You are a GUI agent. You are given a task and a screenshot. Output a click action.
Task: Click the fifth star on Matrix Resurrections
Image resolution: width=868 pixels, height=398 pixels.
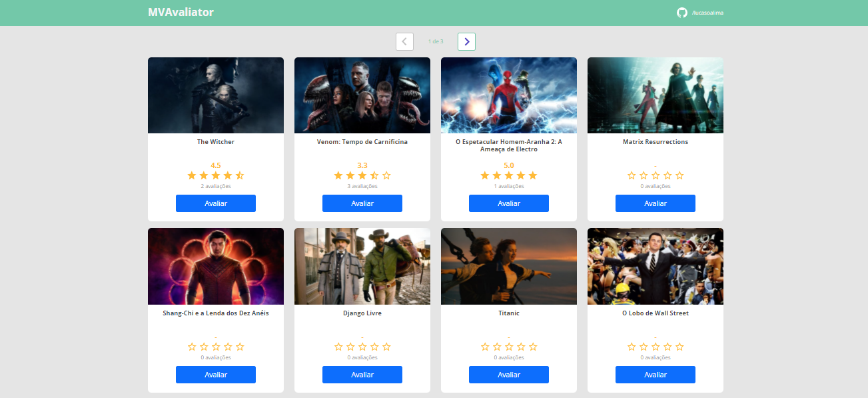click(679, 175)
